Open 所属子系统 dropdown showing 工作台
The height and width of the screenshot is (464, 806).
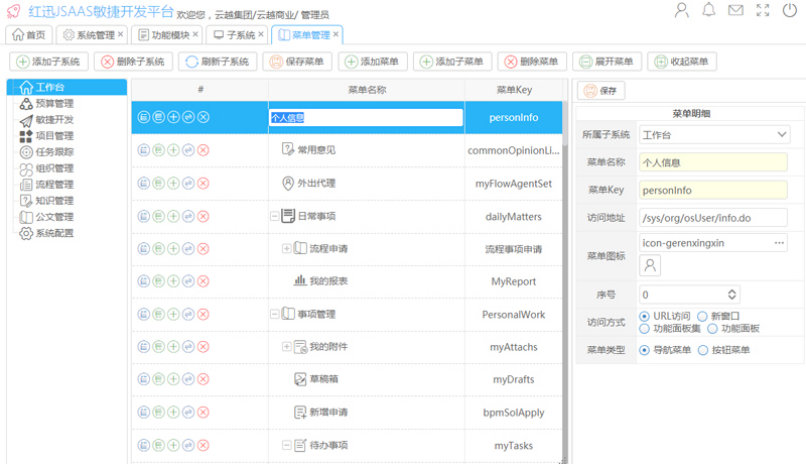[x=715, y=135]
